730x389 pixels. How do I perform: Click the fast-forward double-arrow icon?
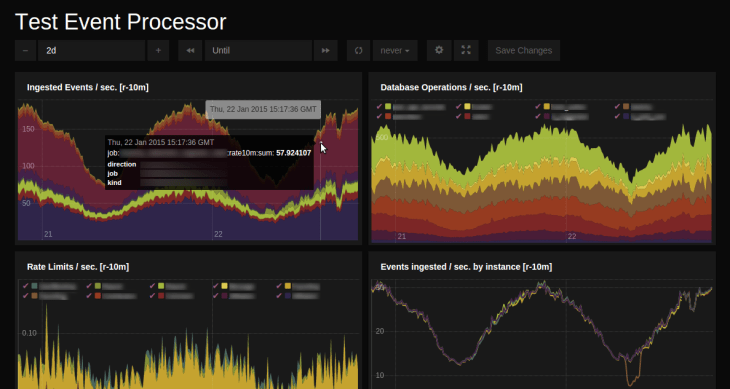point(326,50)
